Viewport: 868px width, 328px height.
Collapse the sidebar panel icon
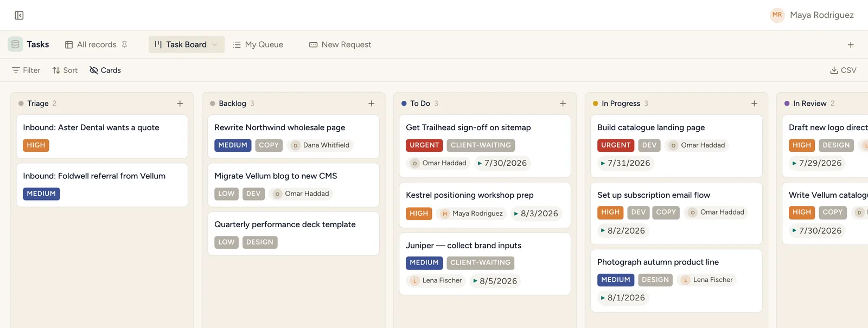(19, 15)
